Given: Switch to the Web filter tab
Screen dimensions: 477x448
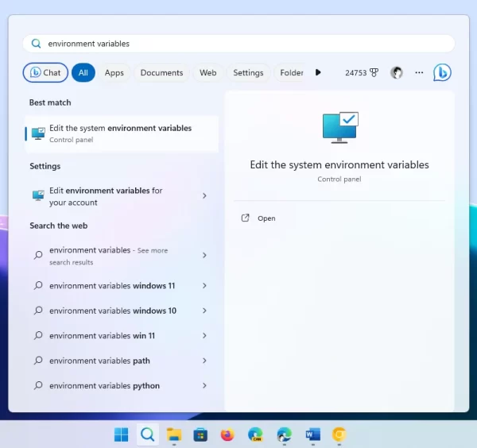Looking at the screenshot, I should (x=208, y=72).
